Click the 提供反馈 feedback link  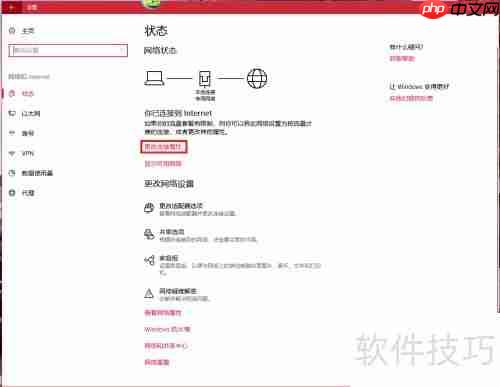click(411, 98)
